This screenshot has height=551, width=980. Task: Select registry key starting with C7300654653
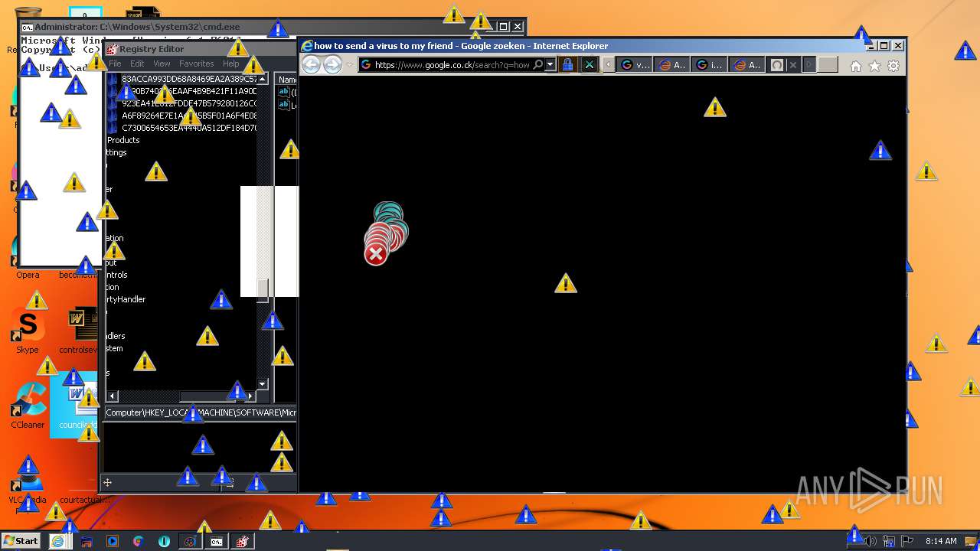189,128
